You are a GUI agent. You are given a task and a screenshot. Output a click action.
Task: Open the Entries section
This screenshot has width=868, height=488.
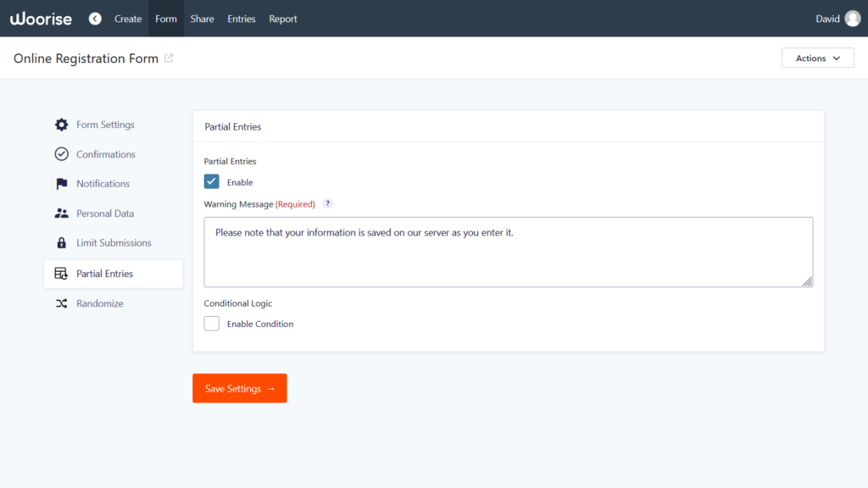pyautogui.click(x=241, y=18)
